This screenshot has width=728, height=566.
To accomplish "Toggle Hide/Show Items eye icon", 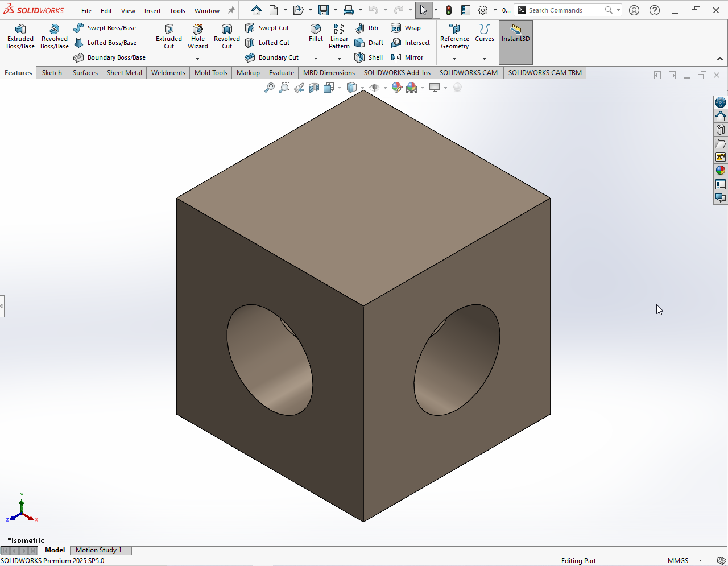I will (374, 88).
